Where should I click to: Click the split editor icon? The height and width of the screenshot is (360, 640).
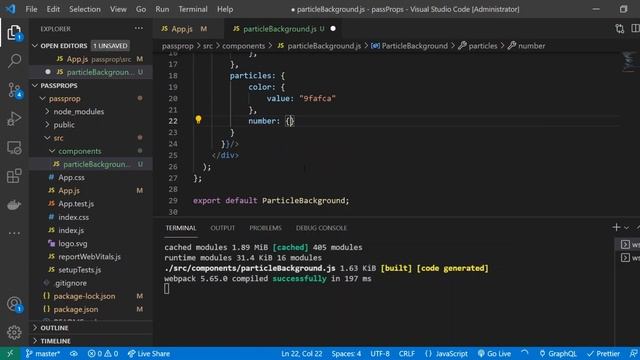[635, 29]
